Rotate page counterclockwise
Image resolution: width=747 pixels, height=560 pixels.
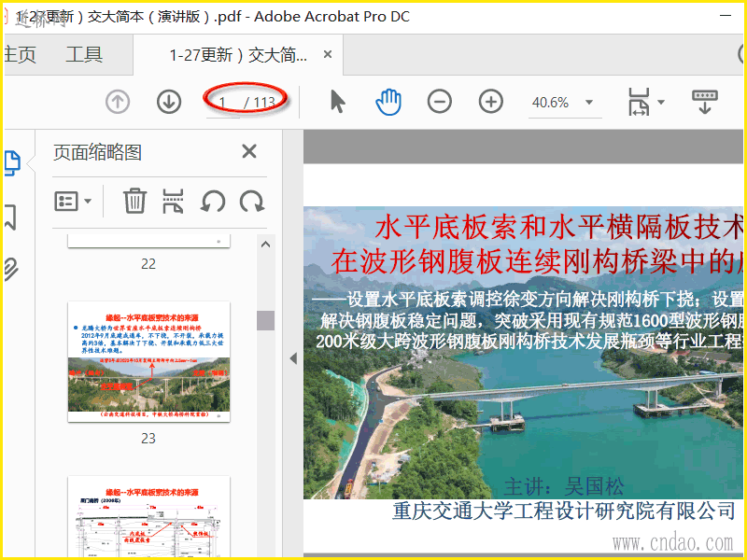(x=213, y=201)
